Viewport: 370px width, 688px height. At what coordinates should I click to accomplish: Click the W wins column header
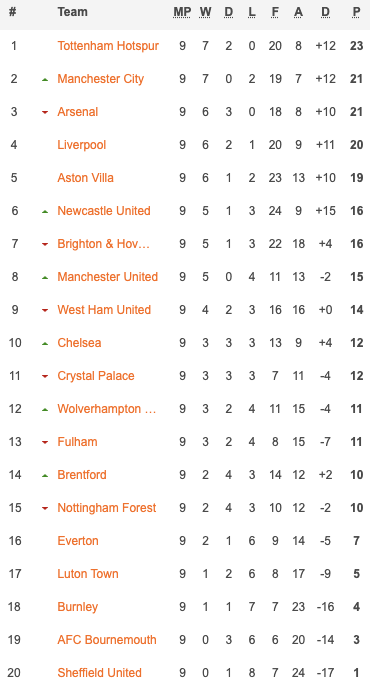tap(205, 12)
